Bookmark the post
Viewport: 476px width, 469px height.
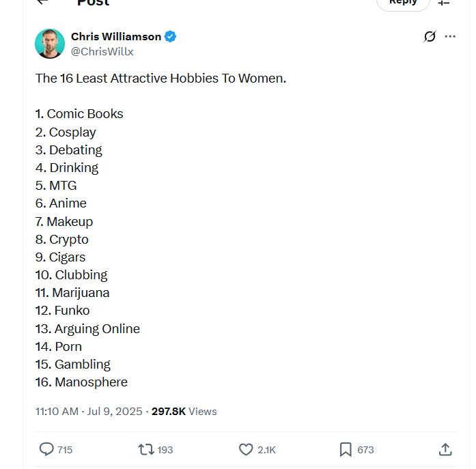tap(346, 450)
